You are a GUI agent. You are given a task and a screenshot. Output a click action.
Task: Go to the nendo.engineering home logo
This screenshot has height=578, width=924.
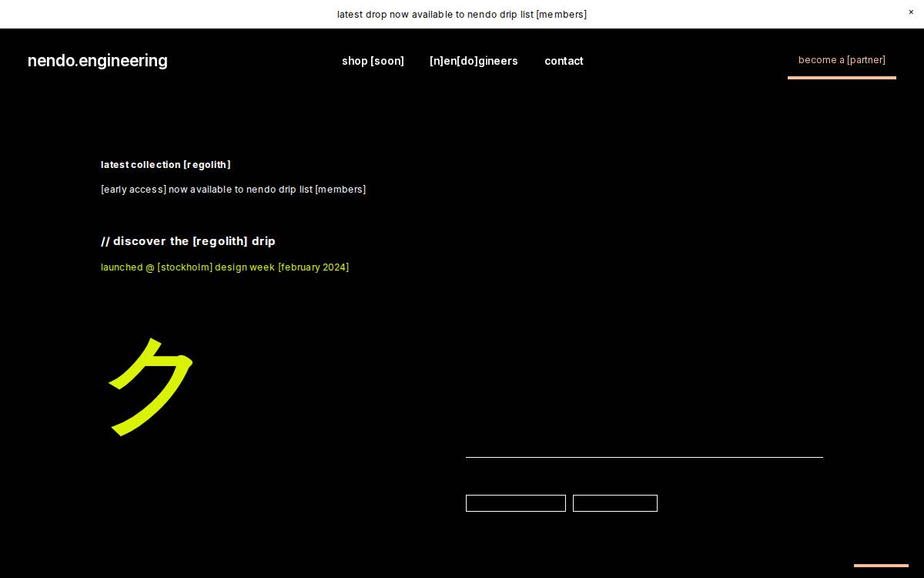98,61
